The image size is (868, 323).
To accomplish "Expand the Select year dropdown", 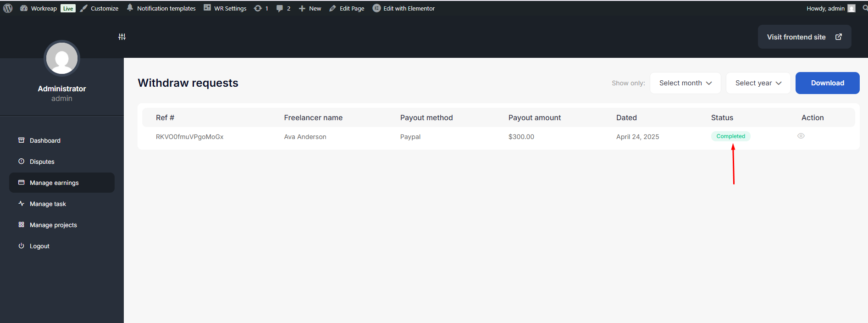I will (758, 83).
